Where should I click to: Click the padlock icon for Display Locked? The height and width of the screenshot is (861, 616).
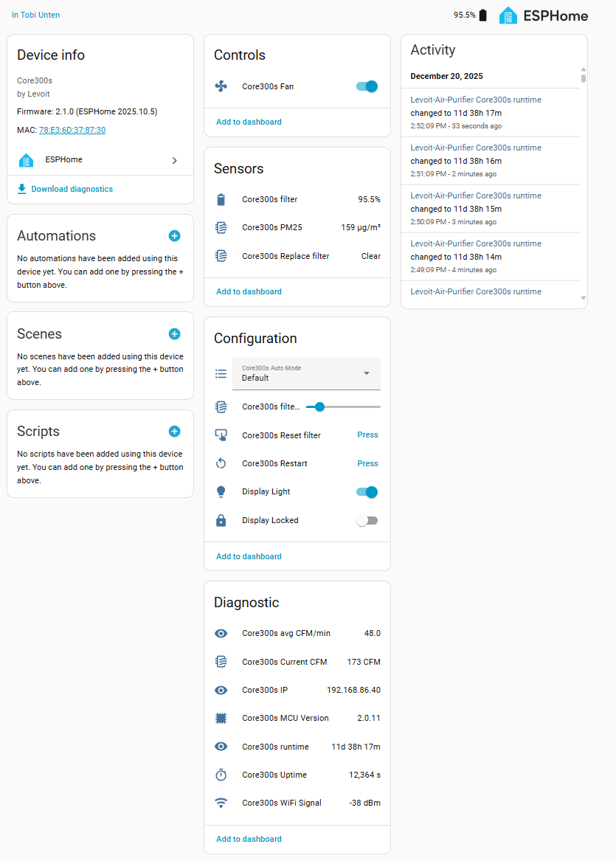coord(221,520)
